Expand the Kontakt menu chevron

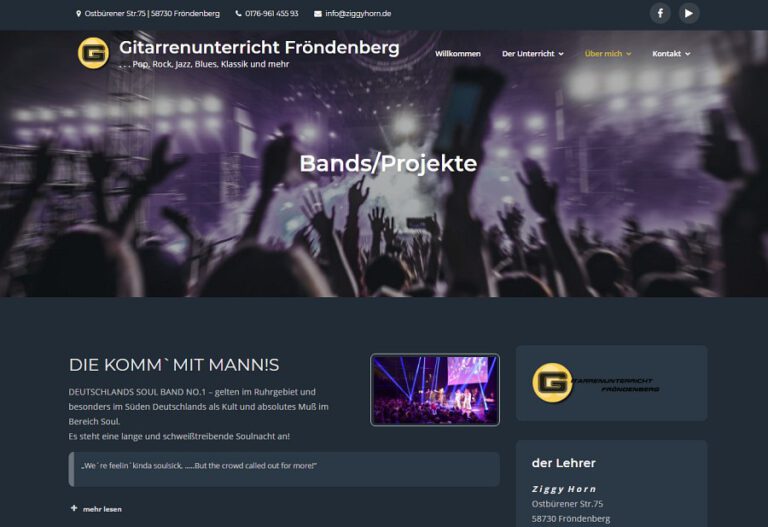(x=688, y=54)
